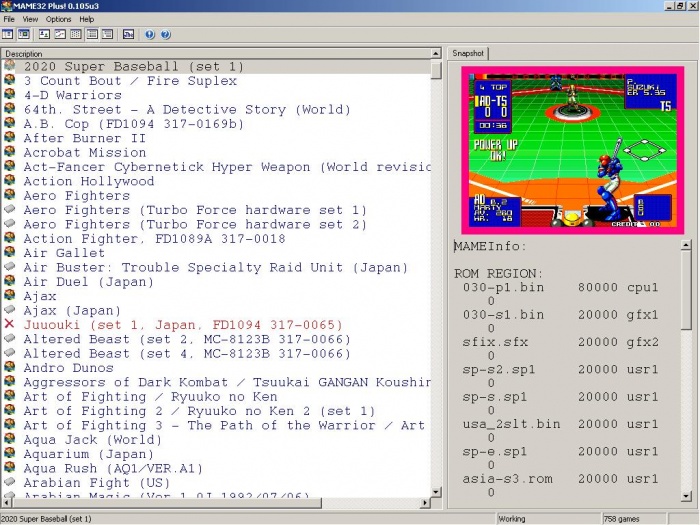Switch to Details view toolbar icon
The image size is (700, 525).
click(x=91, y=34)
